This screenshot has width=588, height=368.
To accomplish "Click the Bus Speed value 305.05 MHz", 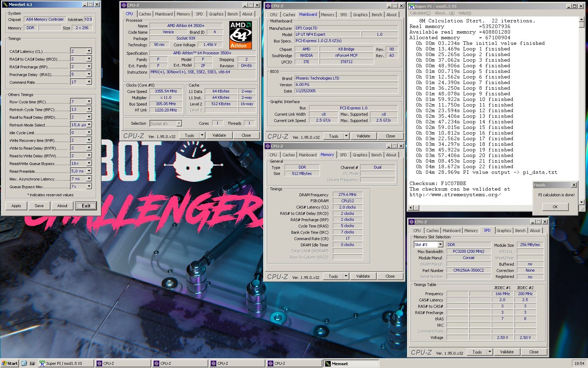I will point(166,104).
